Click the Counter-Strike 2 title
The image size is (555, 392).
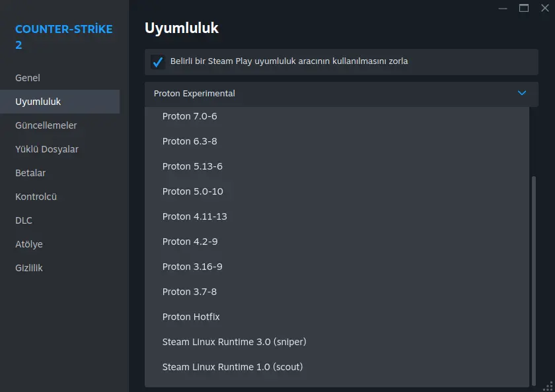click(x=63, y=37)
